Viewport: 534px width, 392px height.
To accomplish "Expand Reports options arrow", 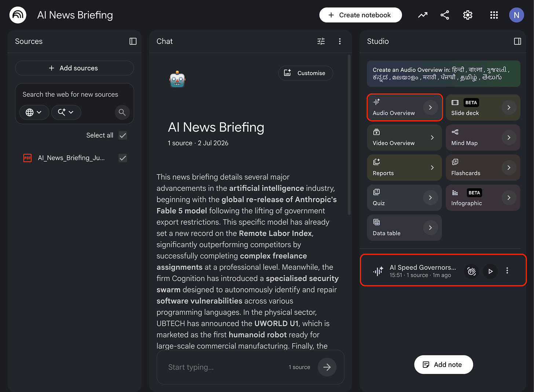I will click(432, 168).
